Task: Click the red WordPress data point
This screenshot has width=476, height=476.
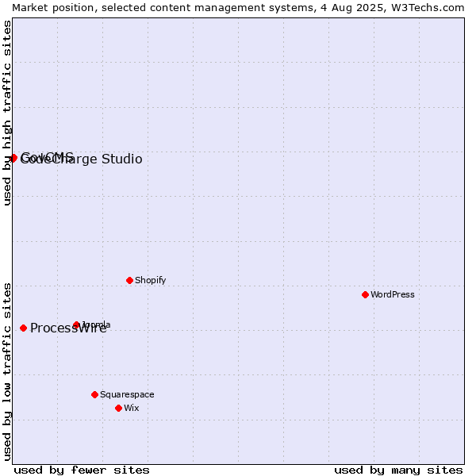Action: 365,294
